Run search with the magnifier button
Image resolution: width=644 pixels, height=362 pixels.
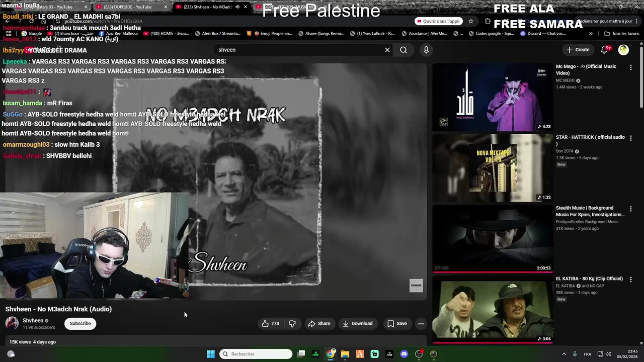[404, 50]
